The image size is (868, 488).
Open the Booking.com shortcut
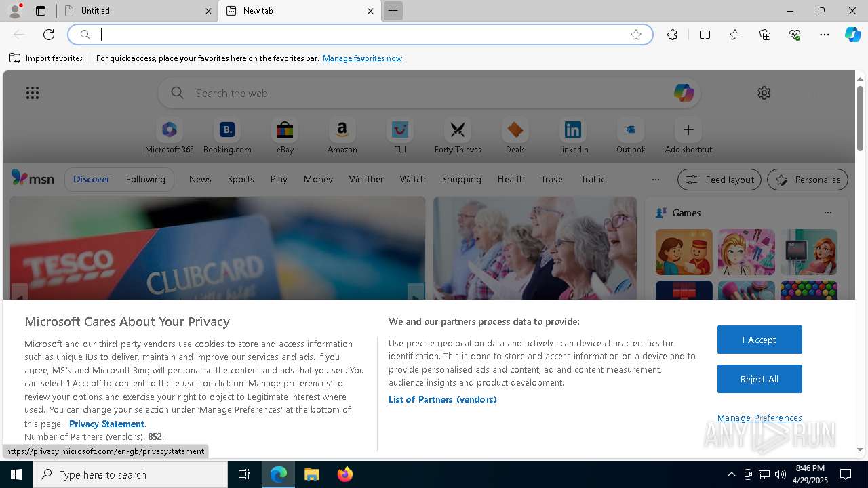coord(227,136)
